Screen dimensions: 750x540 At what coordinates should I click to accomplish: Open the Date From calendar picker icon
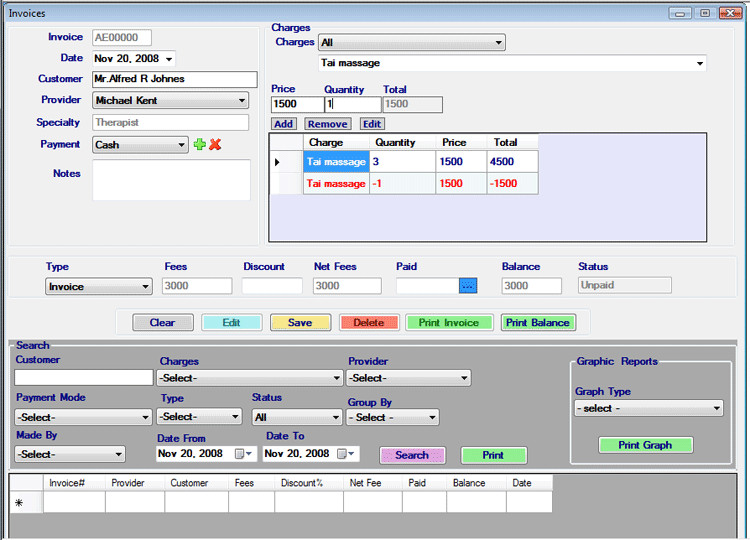(243, 453)
